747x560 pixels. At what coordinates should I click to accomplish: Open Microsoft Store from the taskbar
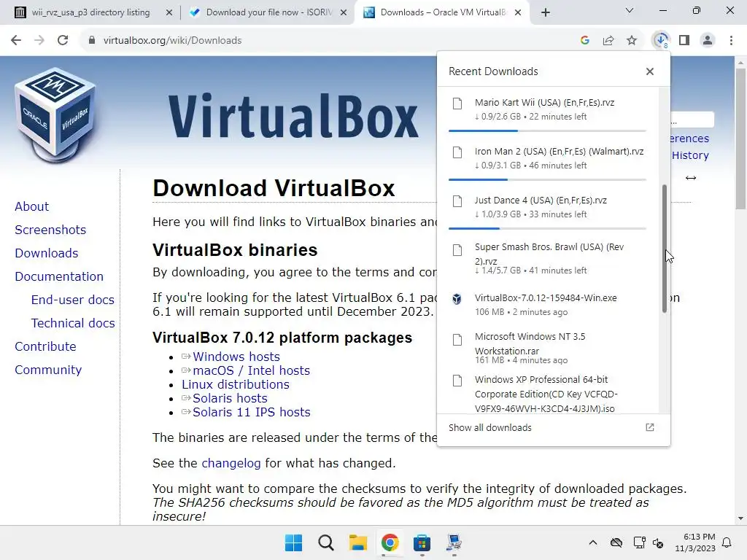tap(422, 542)
